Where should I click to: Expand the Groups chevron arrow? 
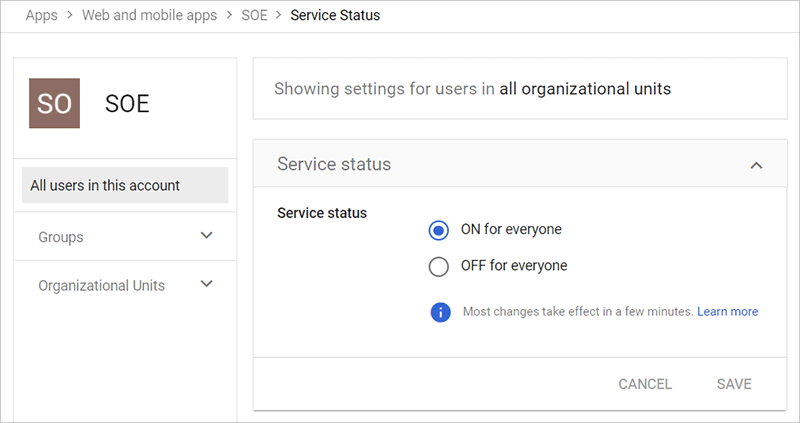[x=207, y=236]
